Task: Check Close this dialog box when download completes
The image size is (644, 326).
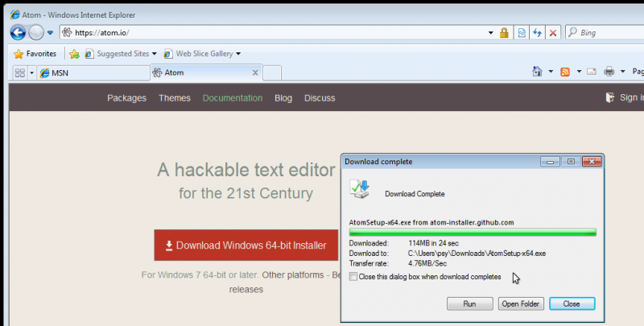Action: [353, 277]
